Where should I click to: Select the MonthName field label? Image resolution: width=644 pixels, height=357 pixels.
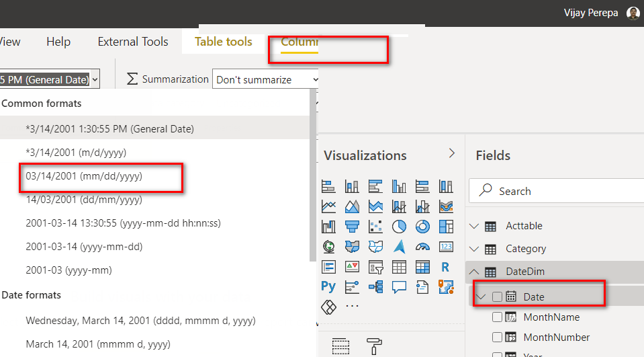[x=551, y=317]
